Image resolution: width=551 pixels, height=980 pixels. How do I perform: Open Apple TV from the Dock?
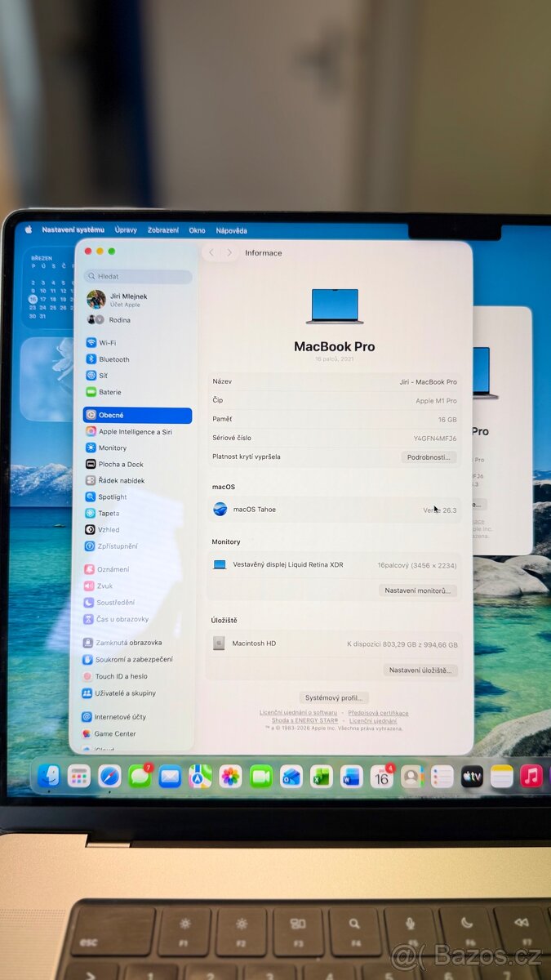pos(472,776)
